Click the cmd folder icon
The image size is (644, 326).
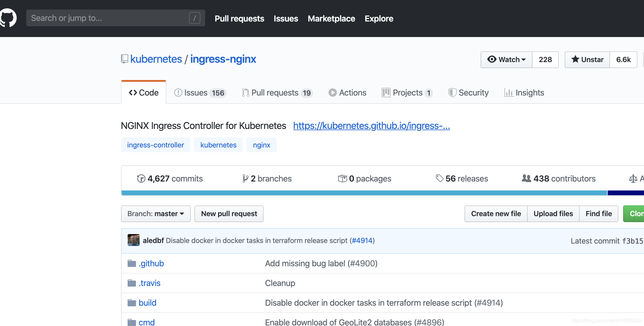point(132,322)
